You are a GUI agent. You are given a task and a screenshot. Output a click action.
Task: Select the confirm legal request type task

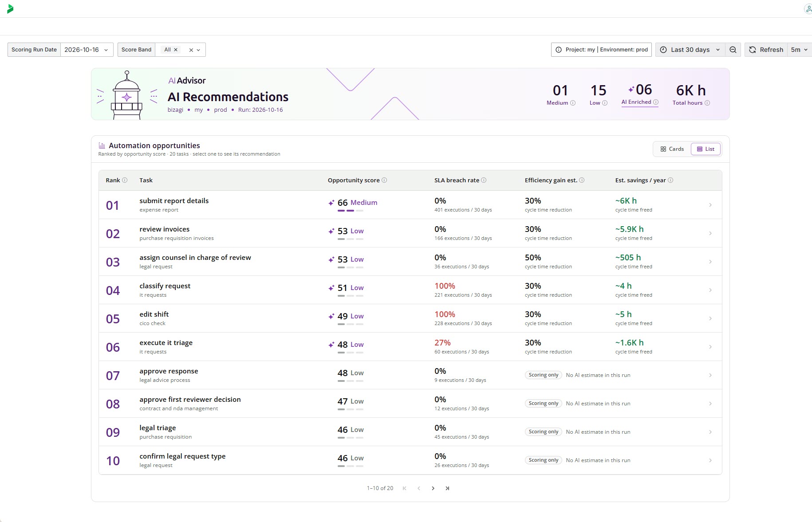pos(410,460)
